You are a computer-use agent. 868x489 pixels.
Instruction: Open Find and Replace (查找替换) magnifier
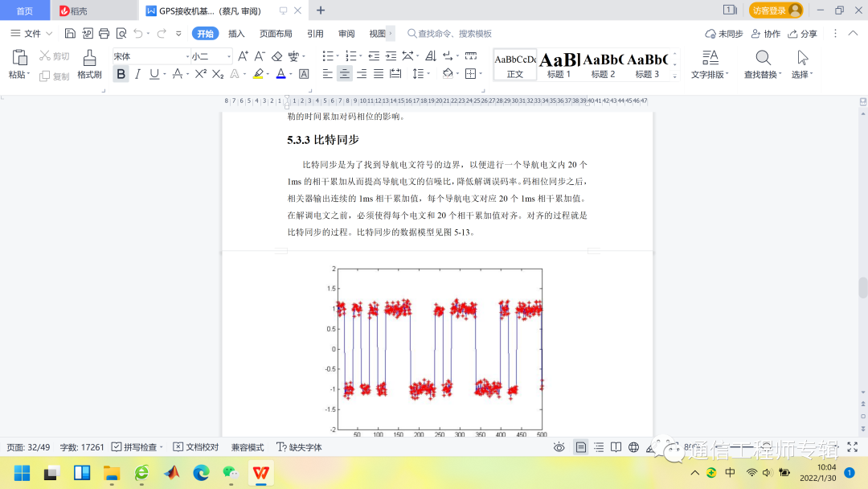(x=763, y=58)
